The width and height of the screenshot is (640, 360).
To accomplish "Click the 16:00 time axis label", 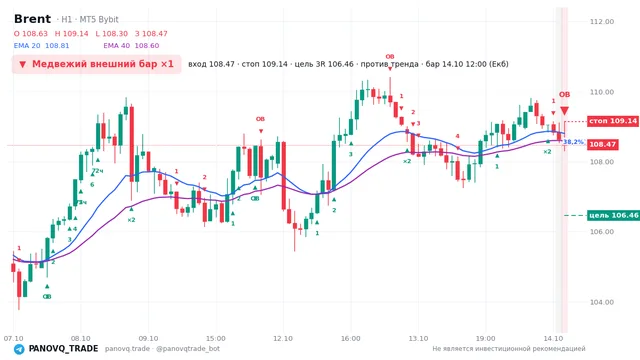I will coord(351,338).
